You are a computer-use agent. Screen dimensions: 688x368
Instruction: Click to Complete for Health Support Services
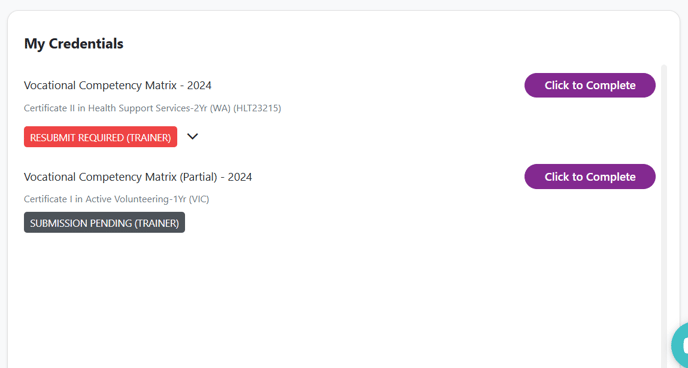[x=590, y=85]
